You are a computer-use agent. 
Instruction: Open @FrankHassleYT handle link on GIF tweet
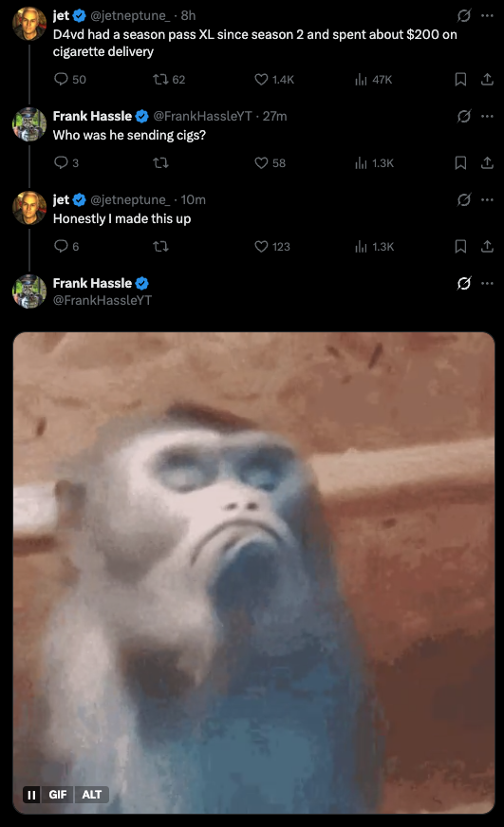pyautogui.click(x=103, y=300)
